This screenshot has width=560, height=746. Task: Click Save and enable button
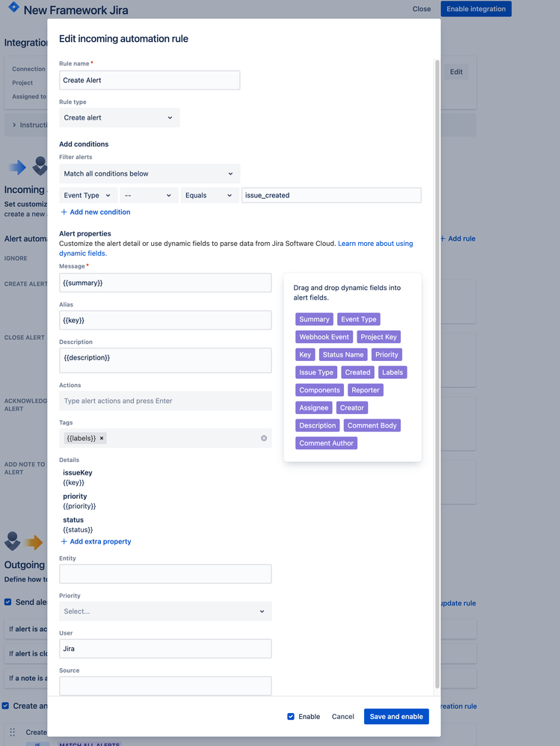[396, 717]
